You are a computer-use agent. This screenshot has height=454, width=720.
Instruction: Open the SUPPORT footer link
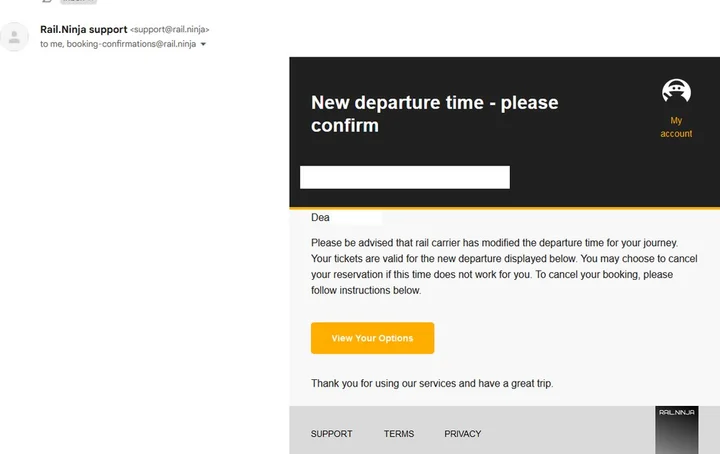[x=331, y=434]
